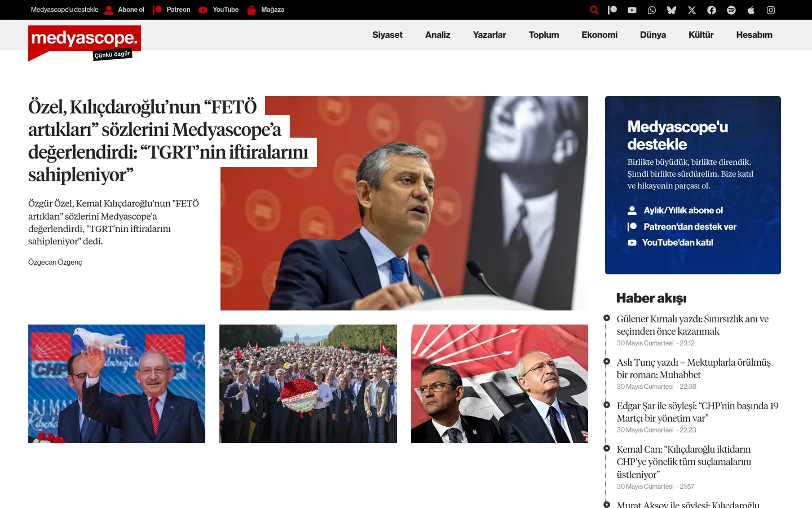
Task: Open the Mağaza shopping bag link
Action: point(266,10)
